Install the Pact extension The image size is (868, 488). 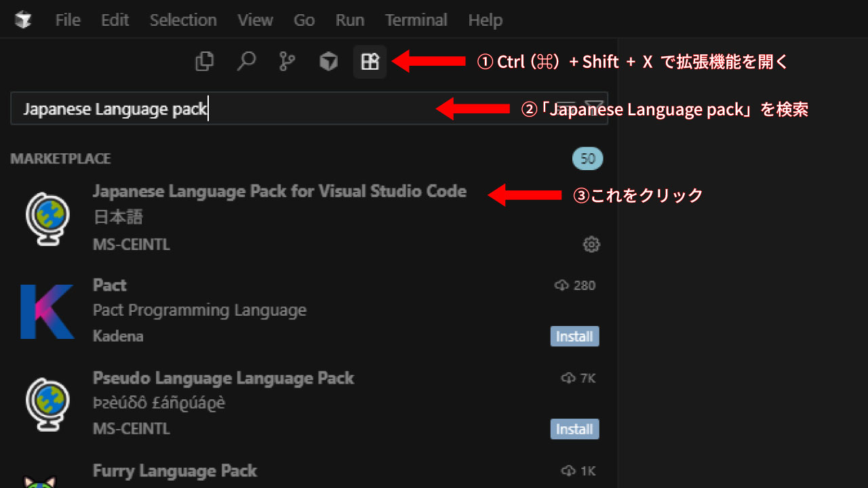point(574,336)
